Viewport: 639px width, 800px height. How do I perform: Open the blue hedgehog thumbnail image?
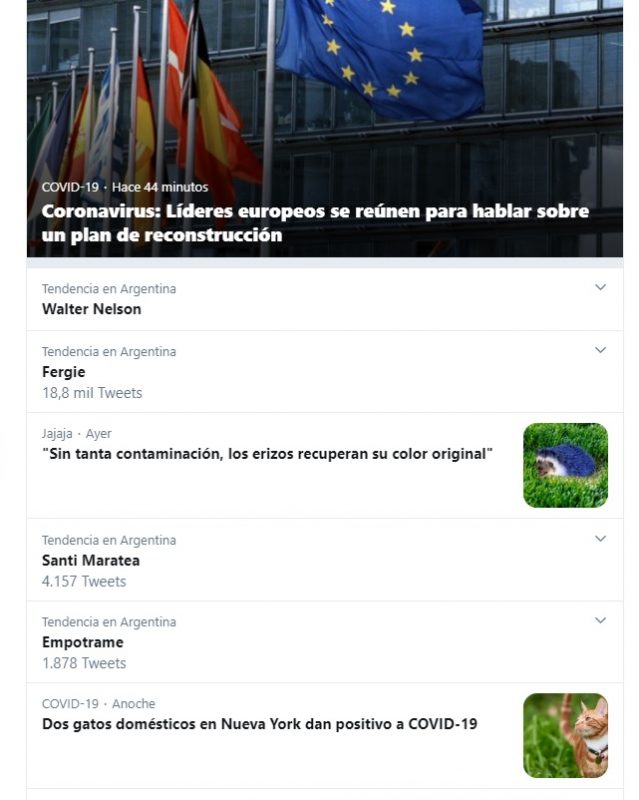(x=566, y=465)
